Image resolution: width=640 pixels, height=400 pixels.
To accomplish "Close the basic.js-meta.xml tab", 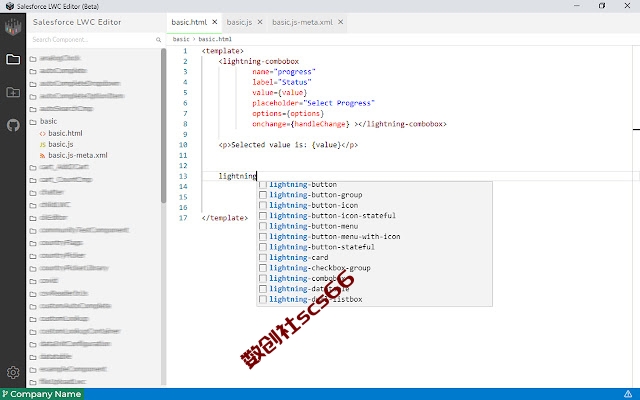I will [340, 22].
